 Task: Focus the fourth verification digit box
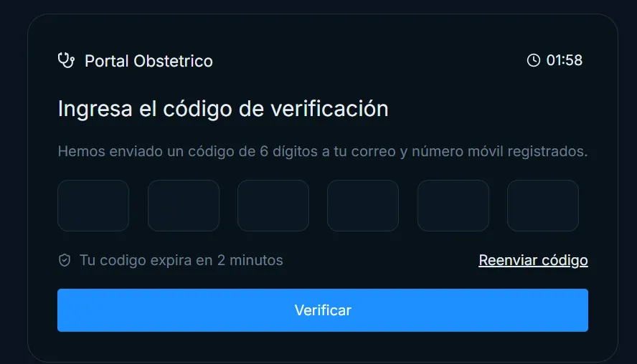pos(363,206)
